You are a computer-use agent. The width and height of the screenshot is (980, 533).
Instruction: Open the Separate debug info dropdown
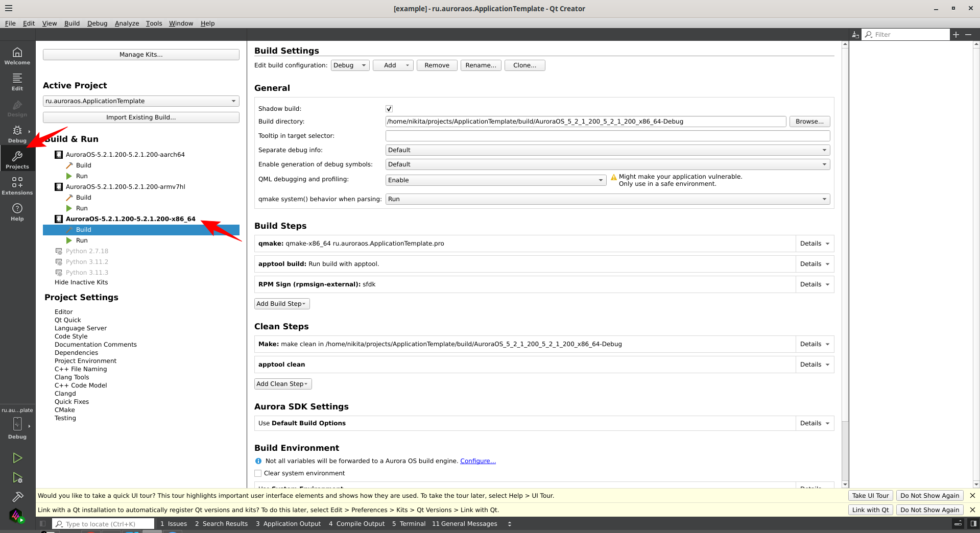pyautogui.click(x=608, y=150)
